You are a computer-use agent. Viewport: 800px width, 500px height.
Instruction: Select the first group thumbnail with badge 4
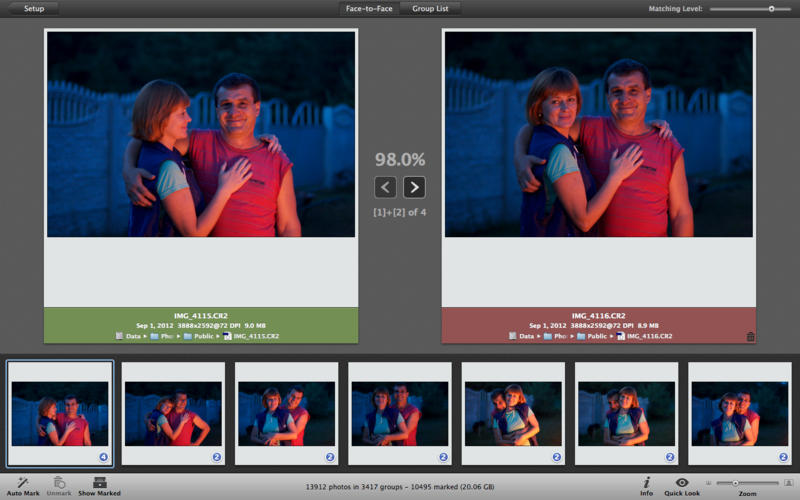[x=60, y=414]
